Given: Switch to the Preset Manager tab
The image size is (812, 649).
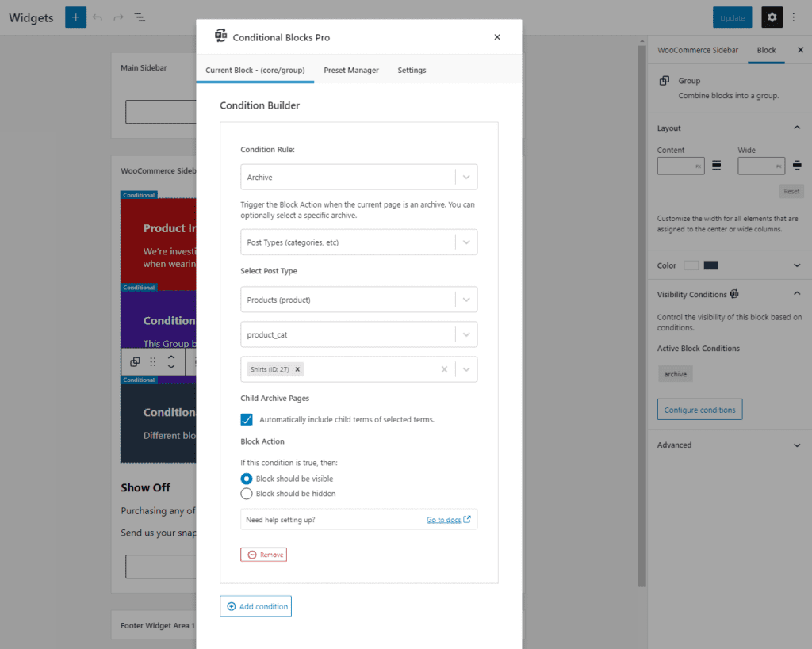Looking at the screenshot, I should tap(351, 70).
